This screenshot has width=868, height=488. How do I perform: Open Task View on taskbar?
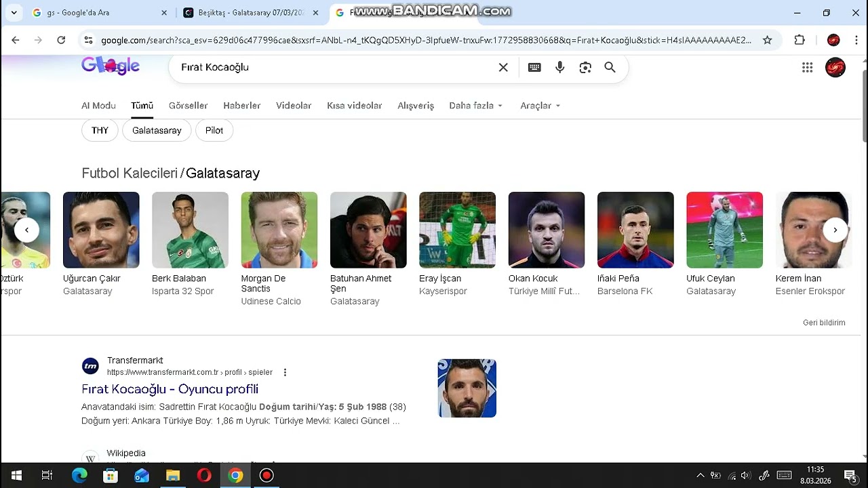pyautogui.click(x=47, y=475)
